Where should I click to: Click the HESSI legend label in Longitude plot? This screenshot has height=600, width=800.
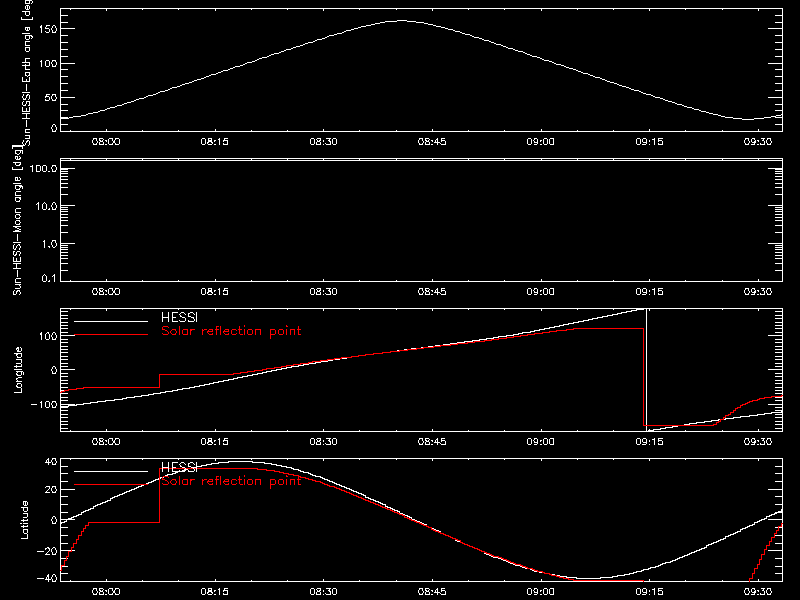pyautogui.click(x=179, y=317)
